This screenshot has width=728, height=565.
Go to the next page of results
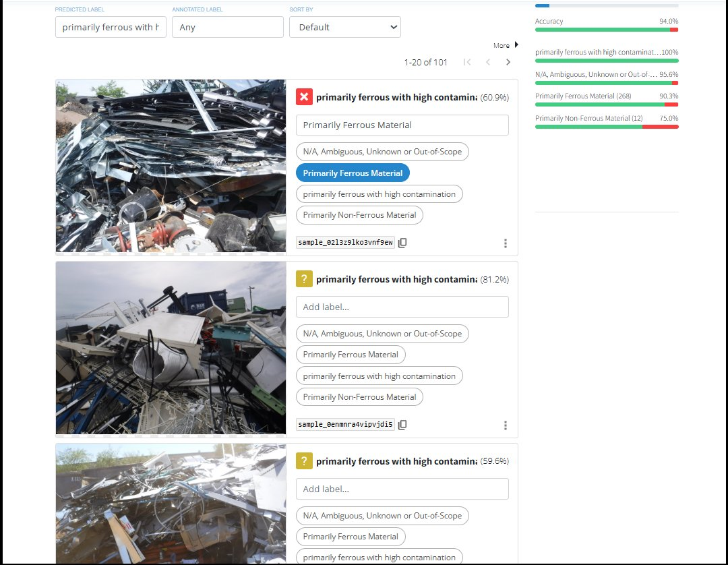pyautogui.click(x=508, y=62)
